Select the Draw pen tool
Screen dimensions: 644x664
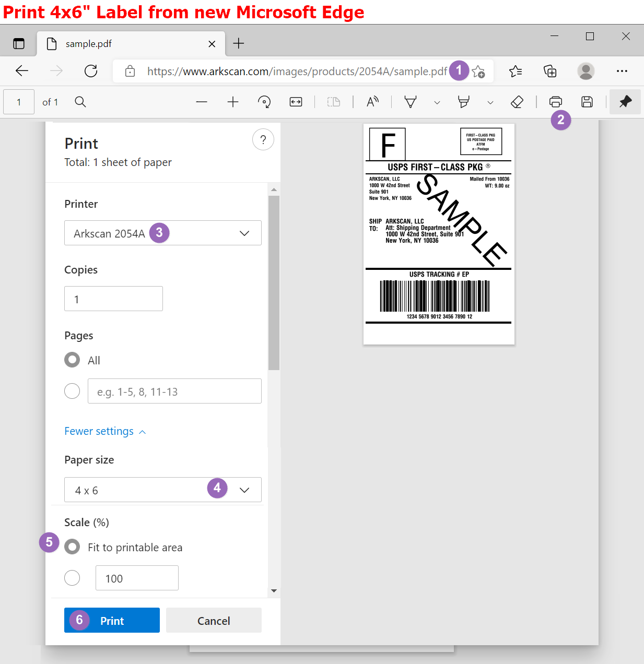(x=411, y=102)
